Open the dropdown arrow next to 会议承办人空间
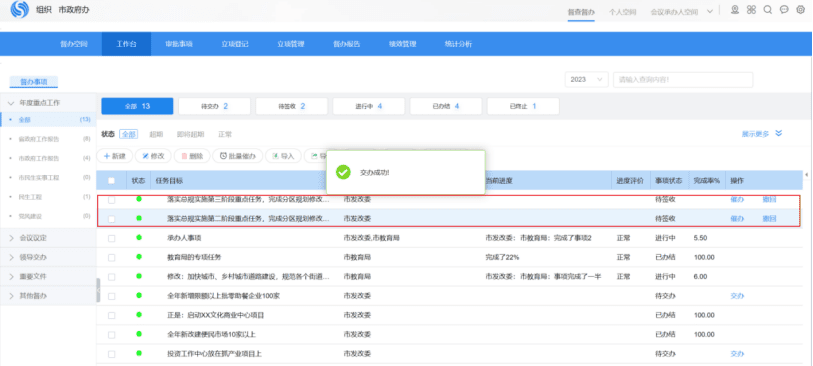Screen dimensions: 813x366 click(x=709, y=11)
